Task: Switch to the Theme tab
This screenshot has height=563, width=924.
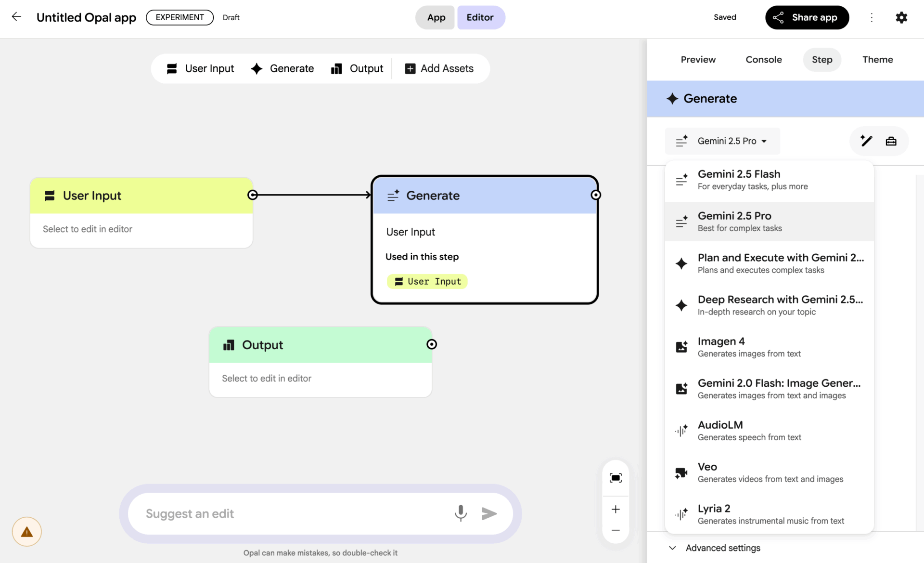Action: [877, 59]
